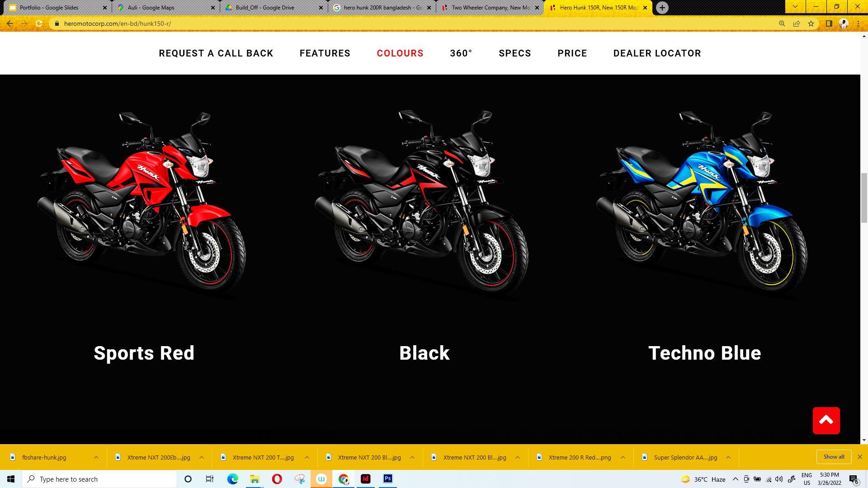Click the red scroll-to-top arrow button

[x=826, y=421]
